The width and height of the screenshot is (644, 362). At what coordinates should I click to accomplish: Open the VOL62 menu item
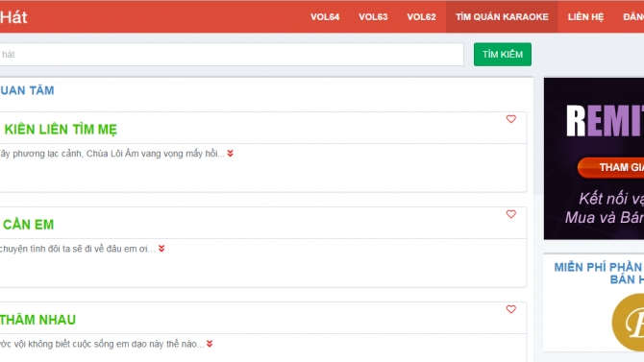pyautogui.click(x=421, y=17)
